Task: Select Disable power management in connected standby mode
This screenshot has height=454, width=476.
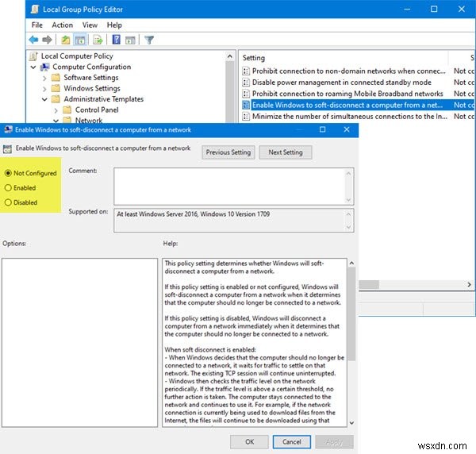Action: [341, 83]
